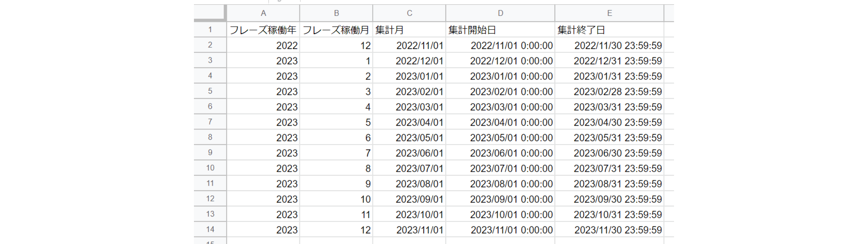The image size is (868, 244).
Task: Click 集計月 cell 2023/10/01
Action: 409,215
